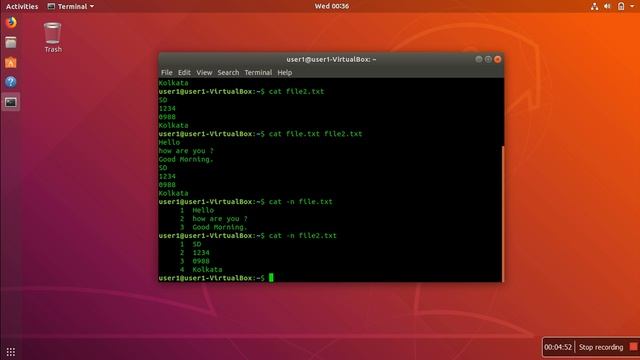Open the Trash desktop icon
Viewport: 640px width, 360px height.
pyautogui.click(x=53, y=38)
